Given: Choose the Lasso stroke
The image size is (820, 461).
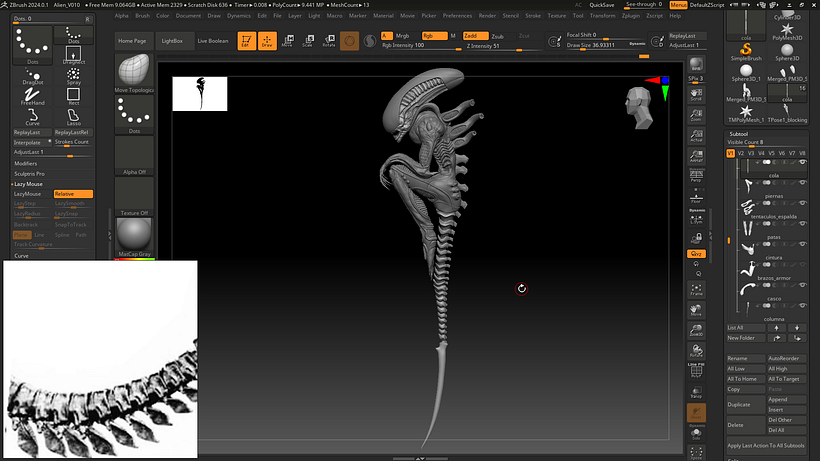Looking at the screenshot, I should pyautogui.click(x=73, y=117).
